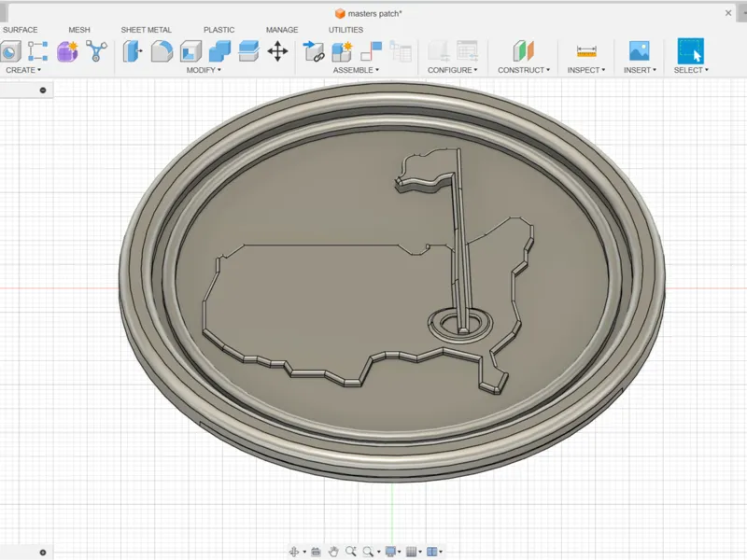Select the Fillet tool

162,51
